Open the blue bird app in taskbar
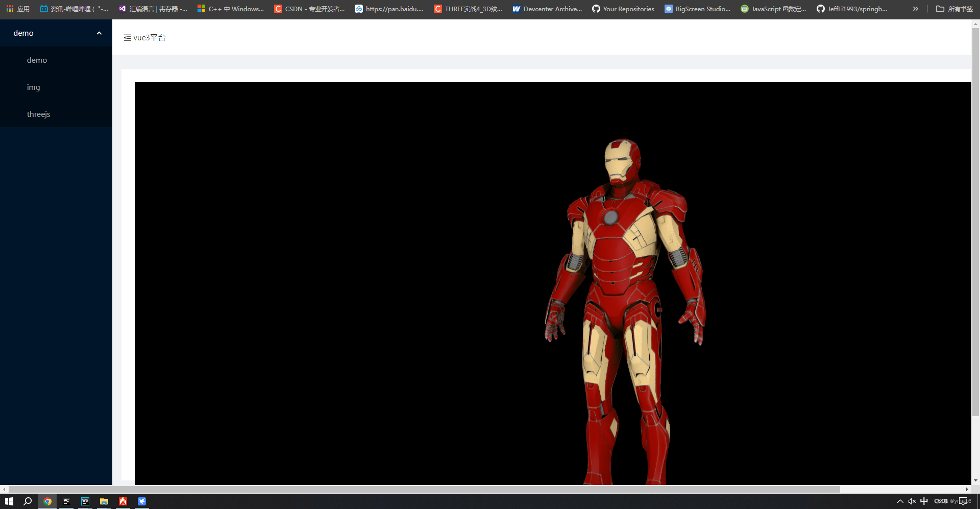Viewport: 980px width, 509px height. pos(142,501)
